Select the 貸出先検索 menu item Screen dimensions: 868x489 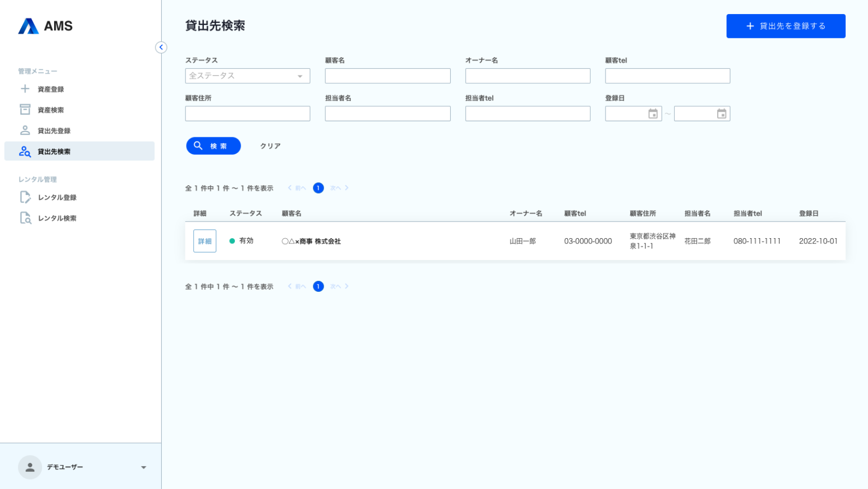[x=79, y=151]
